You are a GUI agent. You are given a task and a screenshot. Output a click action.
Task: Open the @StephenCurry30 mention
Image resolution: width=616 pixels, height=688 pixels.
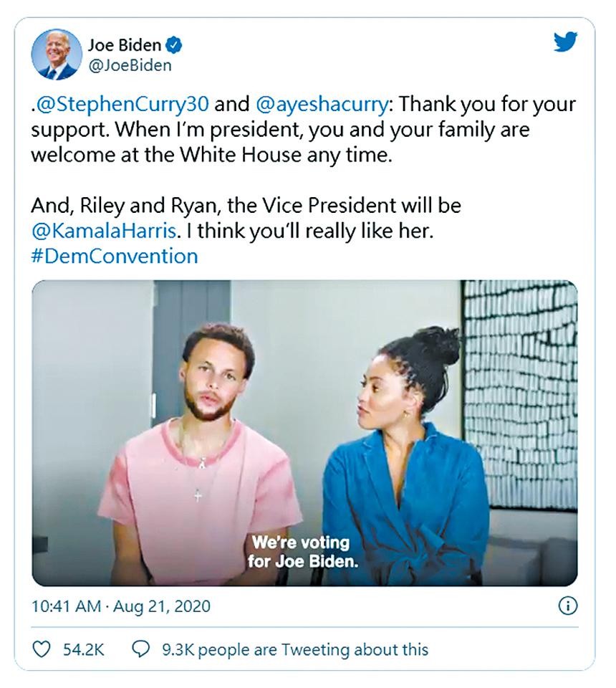pyautogui.click(x=123, y=104)
